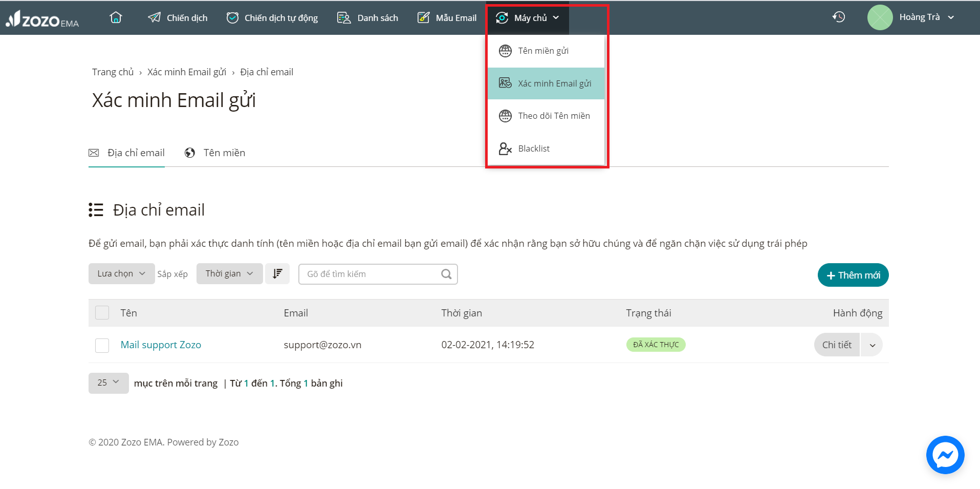Open the 25 items per page dropdown

(x=108, y=383)
